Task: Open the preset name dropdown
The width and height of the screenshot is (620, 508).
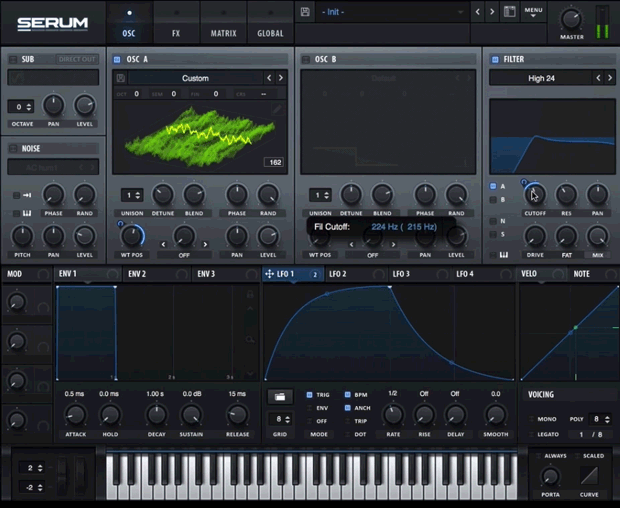Action: pyautogui.click(x=392, y=12)
